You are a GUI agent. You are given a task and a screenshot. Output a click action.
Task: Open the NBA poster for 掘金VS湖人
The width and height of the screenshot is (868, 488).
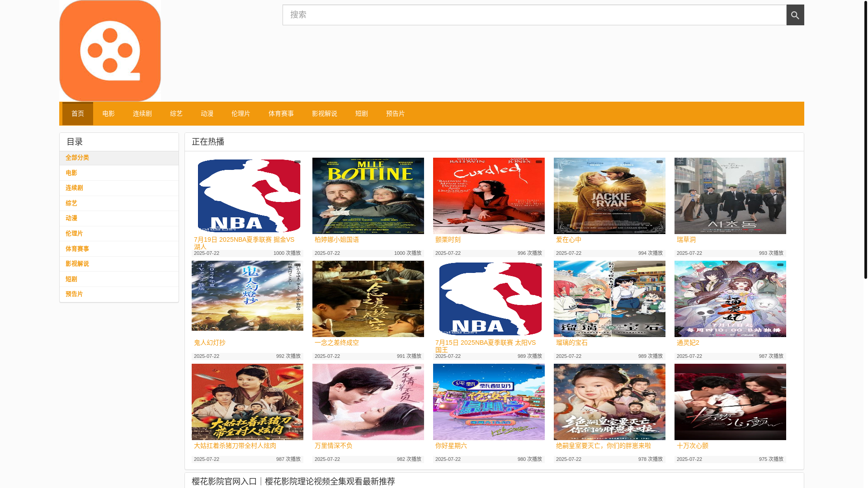247,196
